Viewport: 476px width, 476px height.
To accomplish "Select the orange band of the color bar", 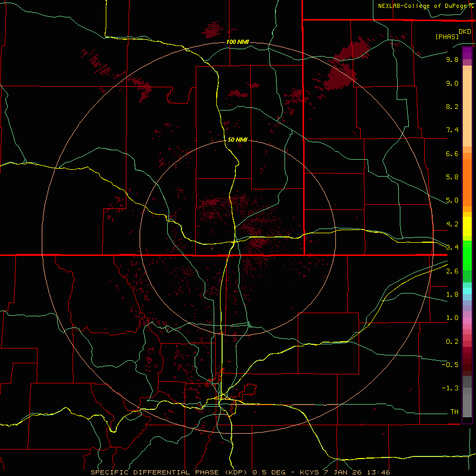I will click(x=467, y=182).
